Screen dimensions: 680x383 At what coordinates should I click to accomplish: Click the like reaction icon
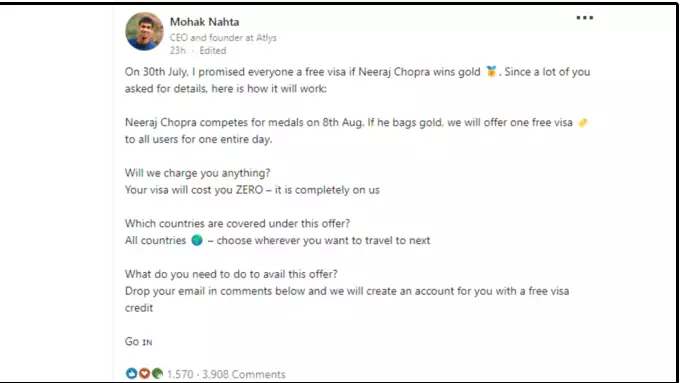[x=131, y=373]
